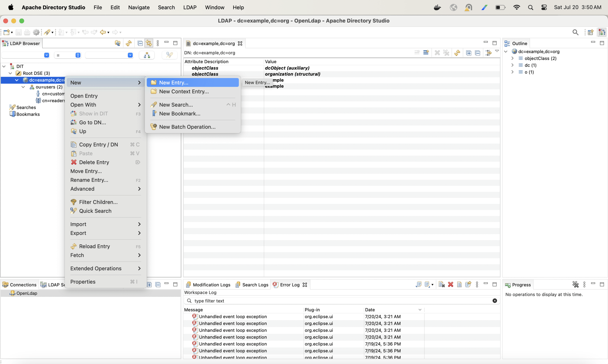Clear filter text with round X button
Screen dimensions: 608x364
pos(494,301)
